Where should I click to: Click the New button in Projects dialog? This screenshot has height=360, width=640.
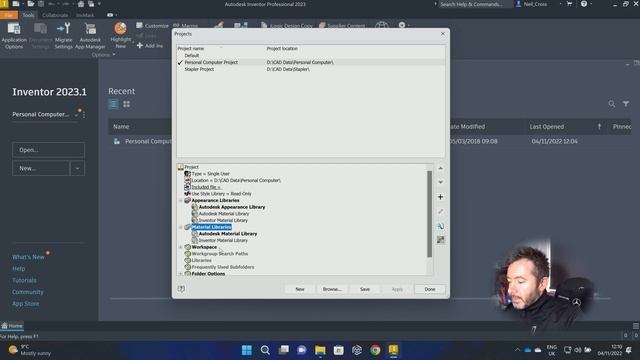coord(300,289)
